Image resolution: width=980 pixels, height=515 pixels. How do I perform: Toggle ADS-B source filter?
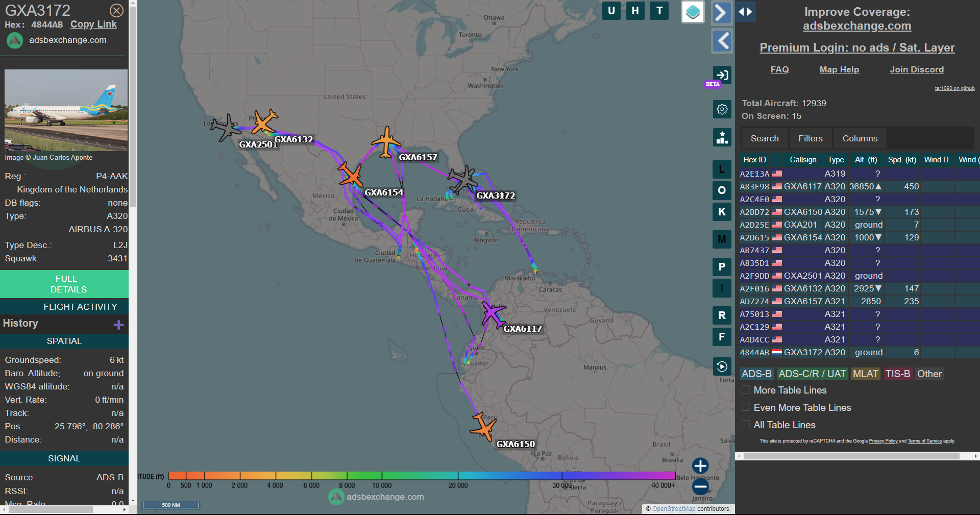pos(756,374)
